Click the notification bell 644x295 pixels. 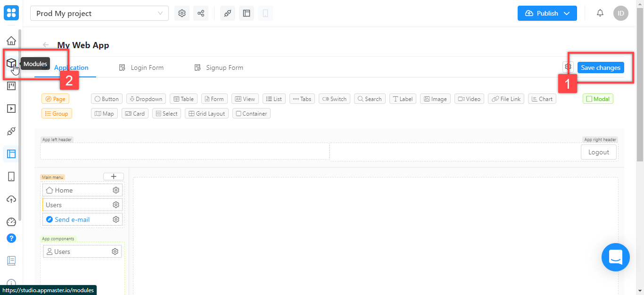[x=600, y=13]
